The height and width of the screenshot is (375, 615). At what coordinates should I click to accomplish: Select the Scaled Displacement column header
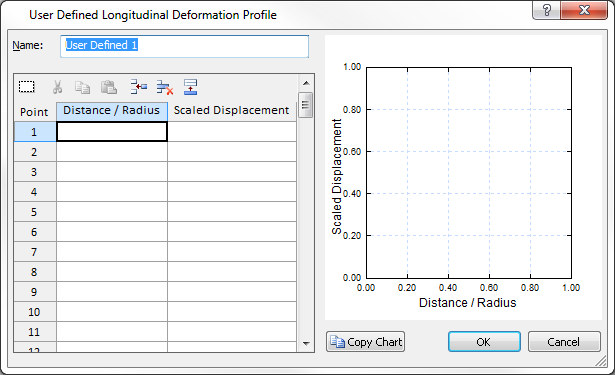click(x=232, y=111)
